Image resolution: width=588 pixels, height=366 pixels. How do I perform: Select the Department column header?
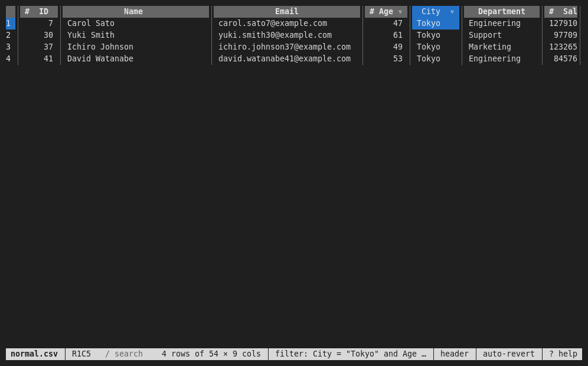(x=502, y=12)
